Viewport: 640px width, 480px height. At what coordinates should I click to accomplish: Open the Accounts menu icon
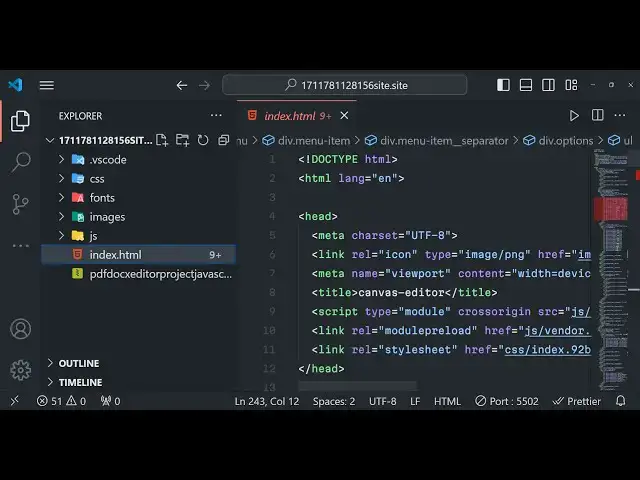20,329
